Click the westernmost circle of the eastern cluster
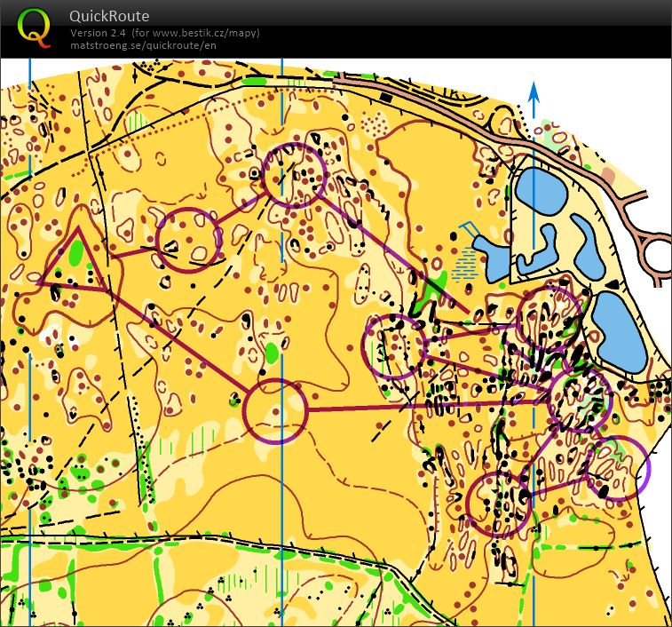This screenshot has width=672, height=627. pos(395,346)
